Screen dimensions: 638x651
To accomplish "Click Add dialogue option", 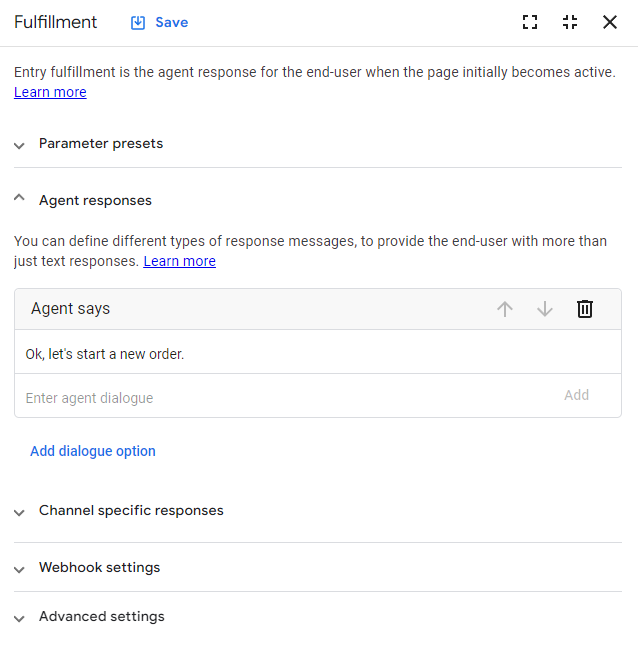I will click(x=93, y=451).
